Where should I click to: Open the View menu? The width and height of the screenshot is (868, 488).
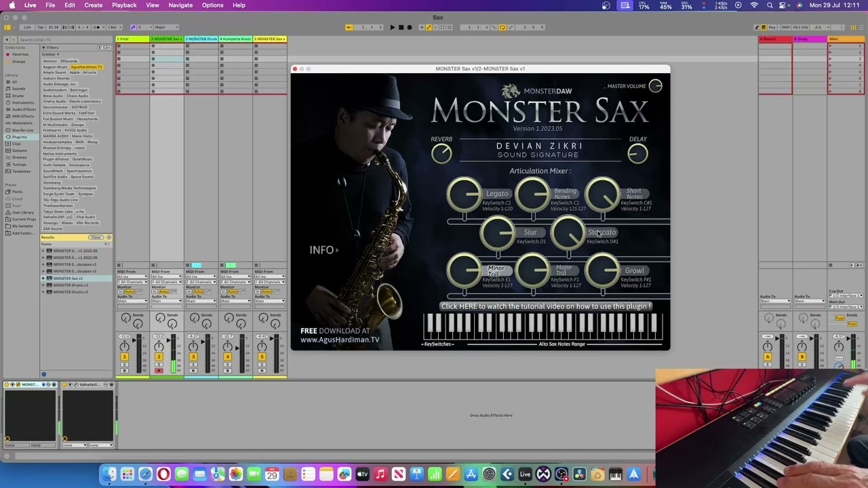pyautogui.click(x=153, y=5)
